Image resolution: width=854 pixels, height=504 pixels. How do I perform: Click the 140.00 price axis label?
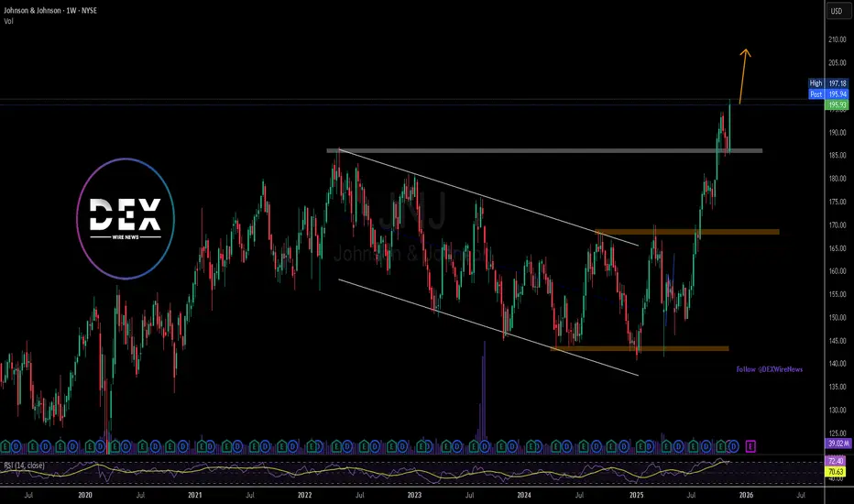[838, 364]
